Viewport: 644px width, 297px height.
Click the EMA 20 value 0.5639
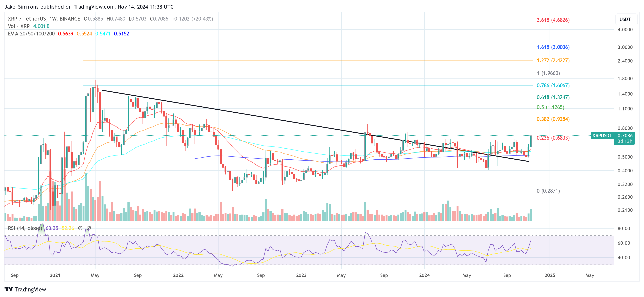click(66, 34)
